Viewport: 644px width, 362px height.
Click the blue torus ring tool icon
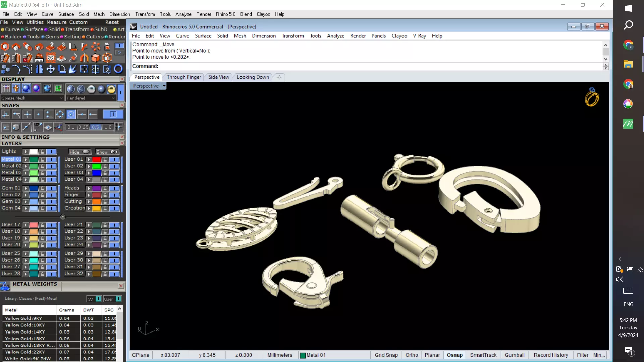[x=118, y=69]
